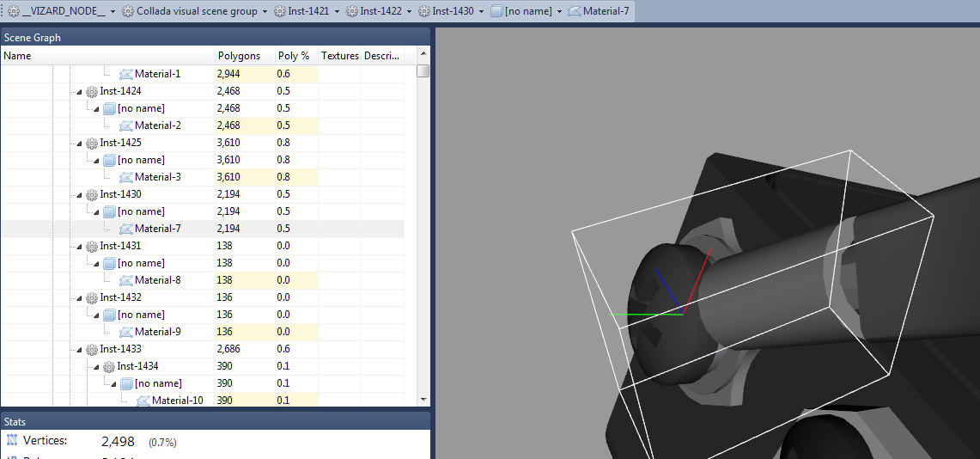980x459 pixels.
Task: Click the gear icon of Inst-1424 tree row
Action: [x=92, y=91]
